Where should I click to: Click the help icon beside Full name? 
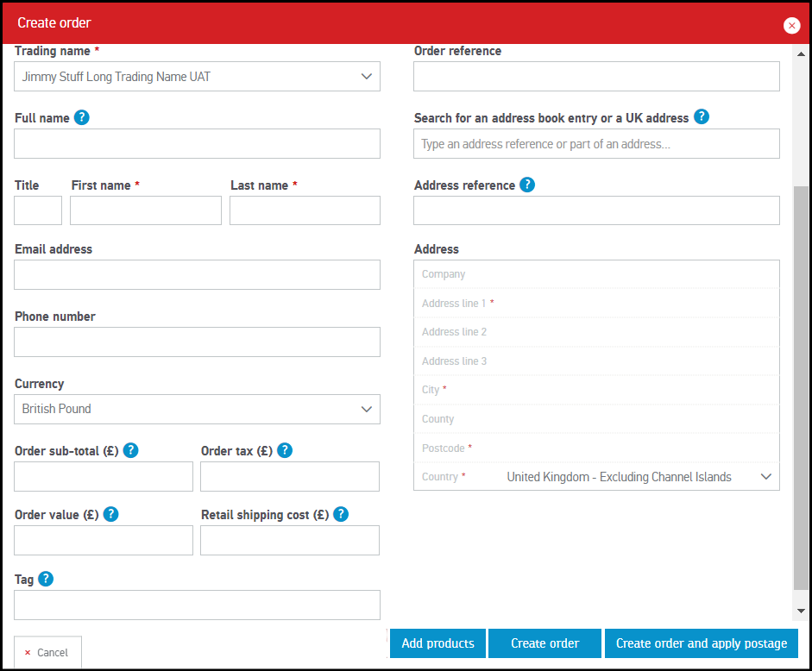(x=82, y=117)
